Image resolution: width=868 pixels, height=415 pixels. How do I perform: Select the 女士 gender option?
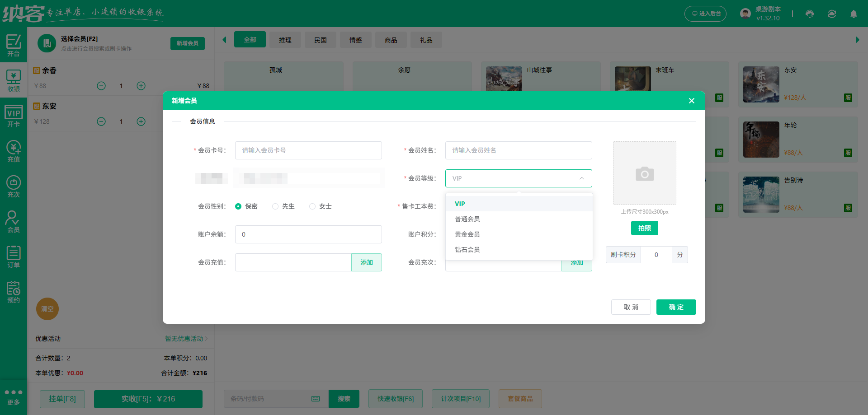point(312,206)
